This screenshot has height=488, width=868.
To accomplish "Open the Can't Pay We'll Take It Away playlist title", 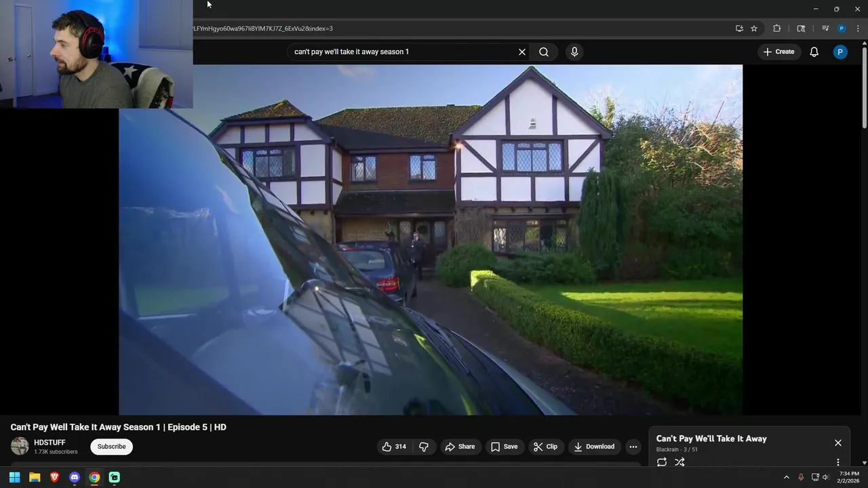I will click(711, 439).
